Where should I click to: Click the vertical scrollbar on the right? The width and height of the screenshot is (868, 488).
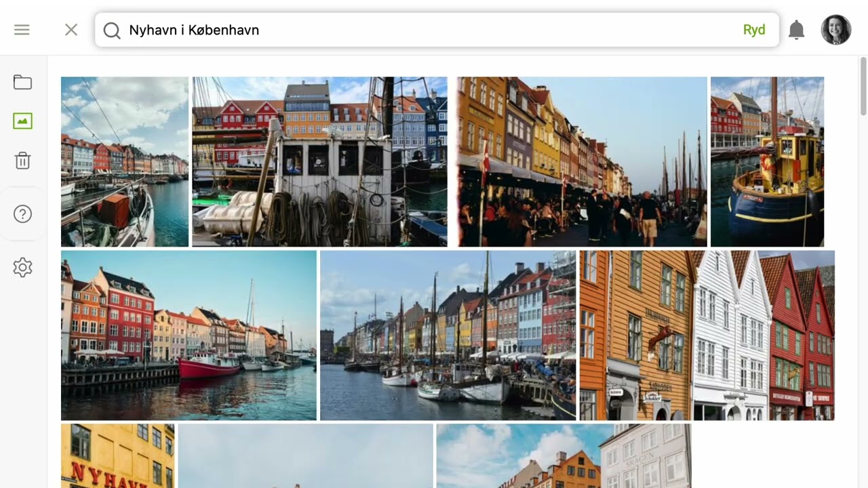tap(863, 86)
